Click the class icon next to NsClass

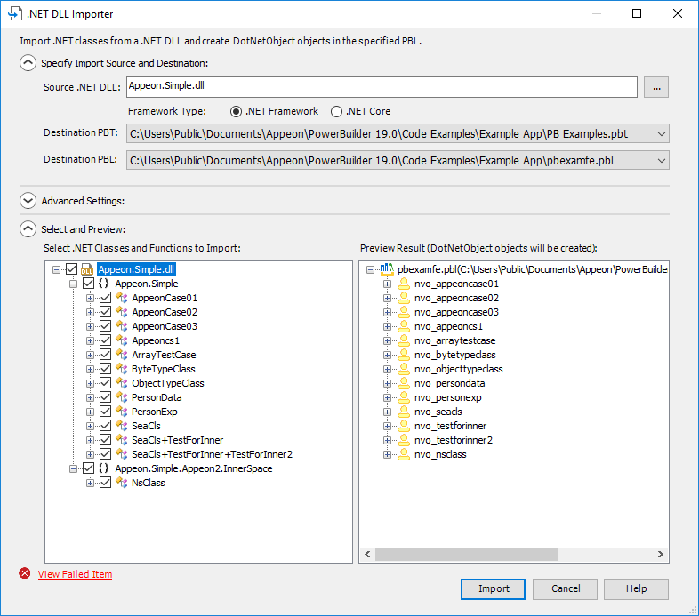(x=122, y=483)
